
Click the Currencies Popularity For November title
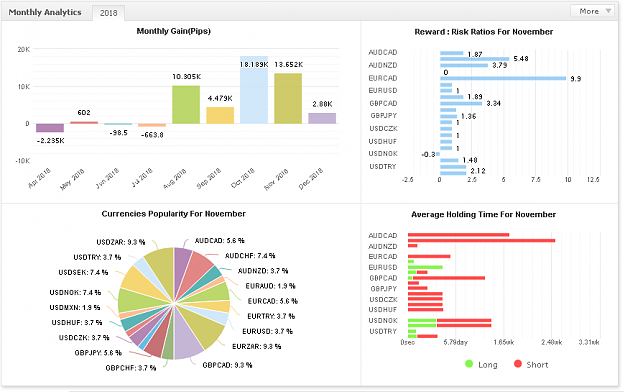coord(173,214)
